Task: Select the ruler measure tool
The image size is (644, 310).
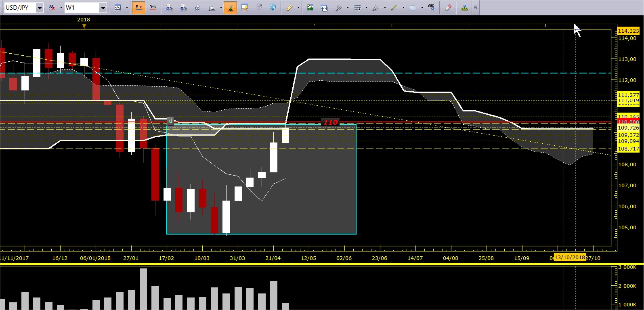Action: click(289, 8)
